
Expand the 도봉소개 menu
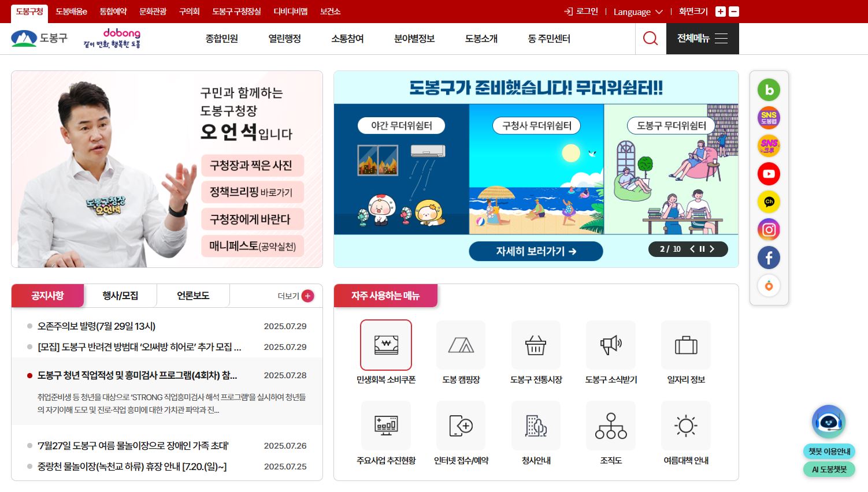click(x=481, y=39)
